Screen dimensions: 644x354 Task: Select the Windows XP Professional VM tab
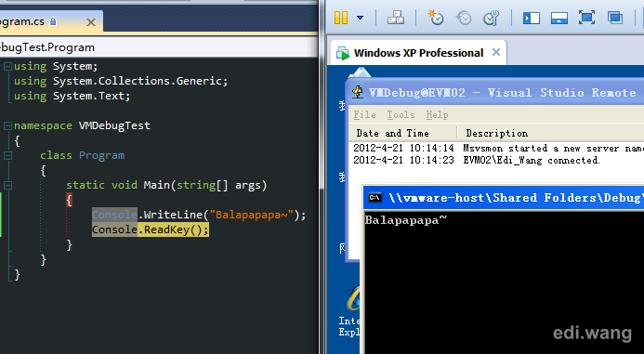(418, 53)
